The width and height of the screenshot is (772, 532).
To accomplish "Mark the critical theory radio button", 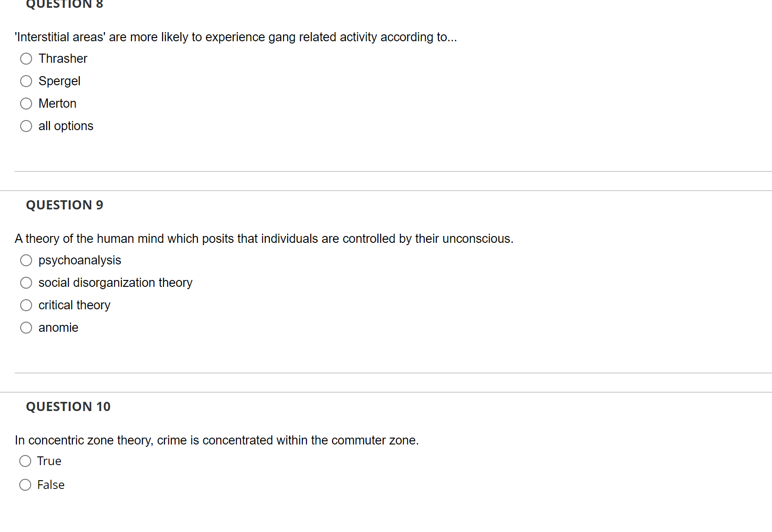I will tap(26, 305).
